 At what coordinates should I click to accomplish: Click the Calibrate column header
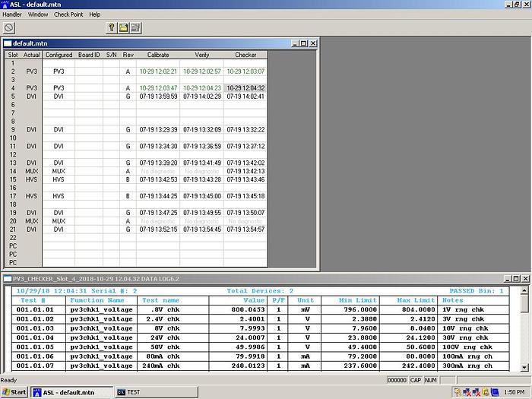[158, 55]
